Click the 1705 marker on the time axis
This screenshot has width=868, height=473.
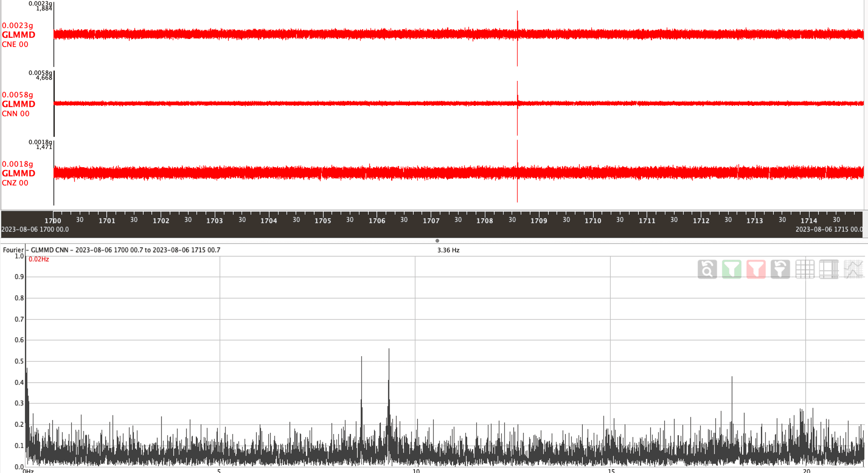pos(323,221)
